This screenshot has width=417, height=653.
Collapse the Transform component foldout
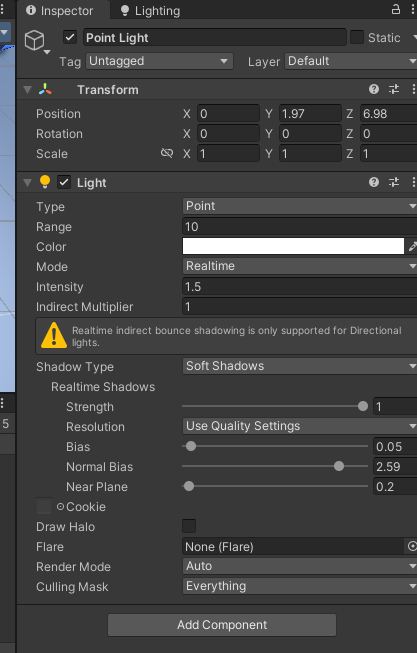tap(27, 90)
